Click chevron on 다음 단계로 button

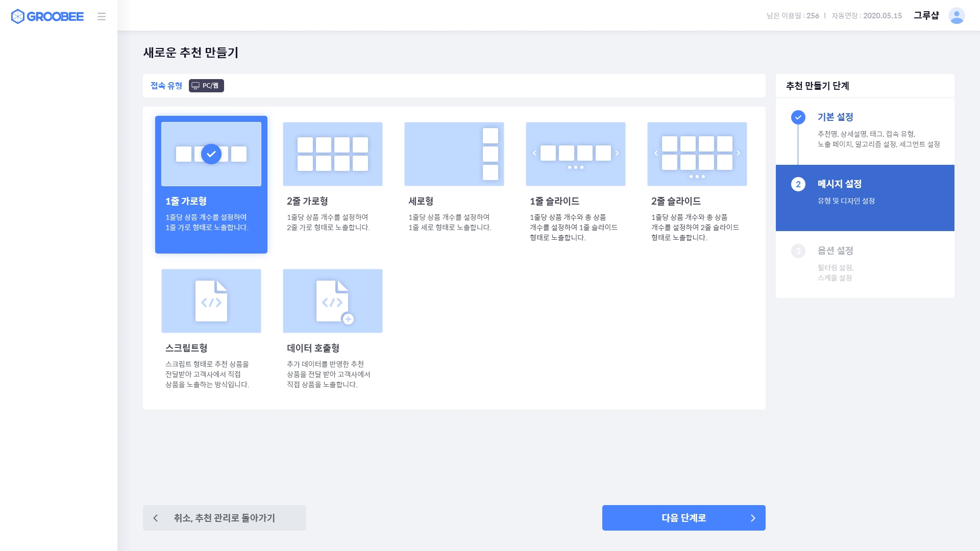[x=753, y=518]
